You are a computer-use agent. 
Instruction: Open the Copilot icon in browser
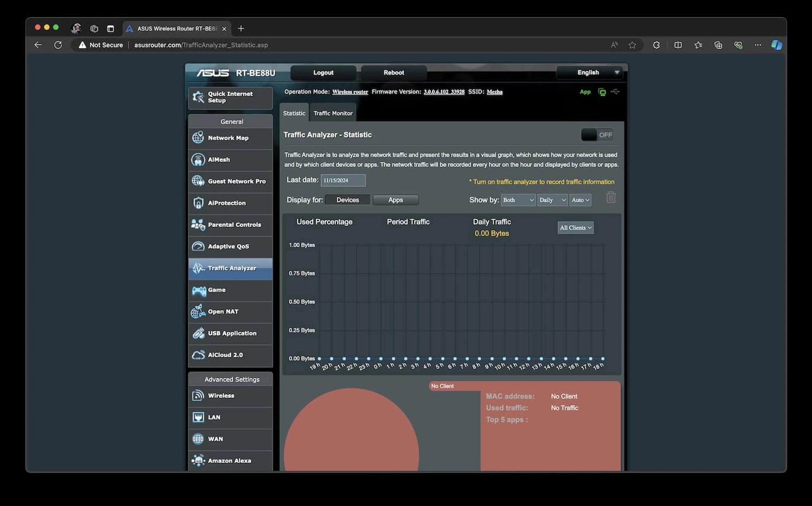pos(776,45)
